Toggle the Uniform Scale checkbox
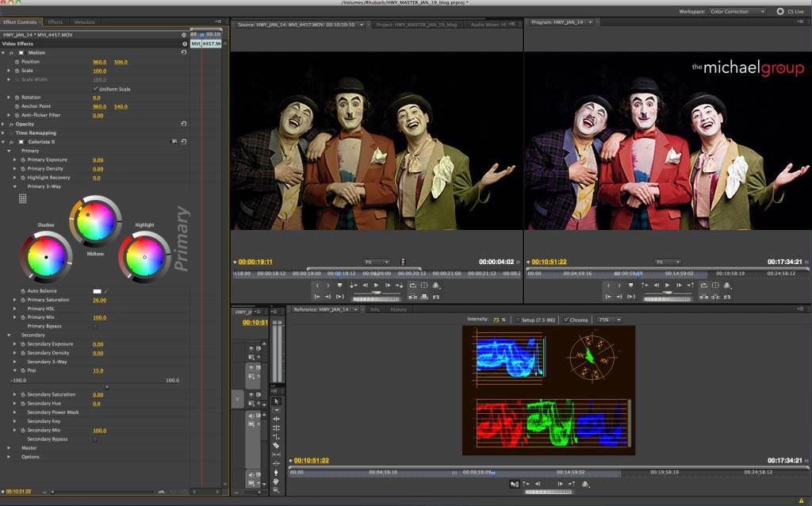Image resolution: width=812 pixels, height=506 pixels. point(95,89)
